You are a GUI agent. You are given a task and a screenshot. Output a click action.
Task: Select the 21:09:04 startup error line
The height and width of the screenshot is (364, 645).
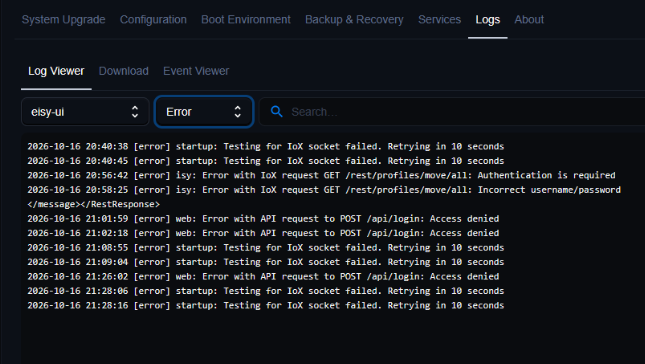pos(266,262)
